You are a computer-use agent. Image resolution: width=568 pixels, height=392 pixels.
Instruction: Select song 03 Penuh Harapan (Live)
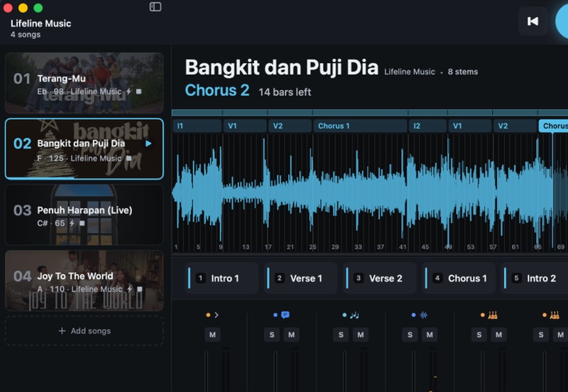[84, 215]
